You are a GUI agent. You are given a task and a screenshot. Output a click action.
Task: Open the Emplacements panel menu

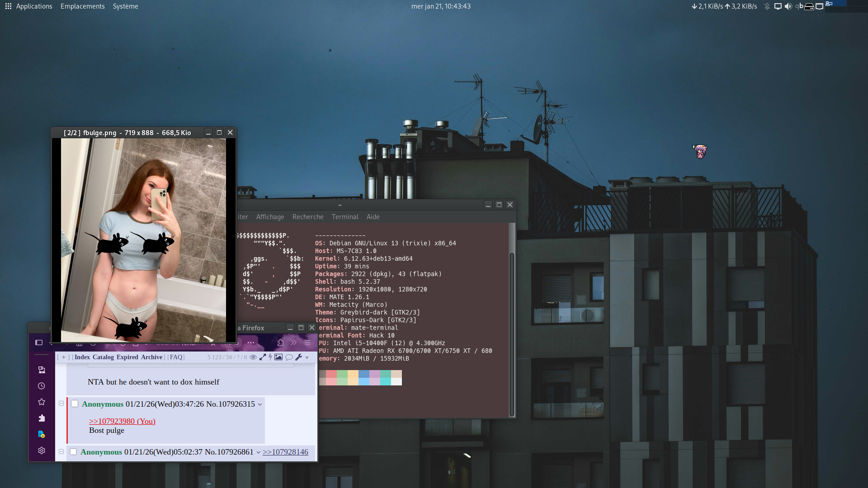[x=82, y=6]
